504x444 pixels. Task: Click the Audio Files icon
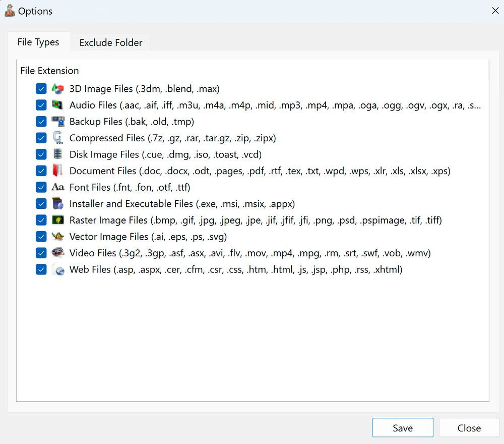[57, 105]
